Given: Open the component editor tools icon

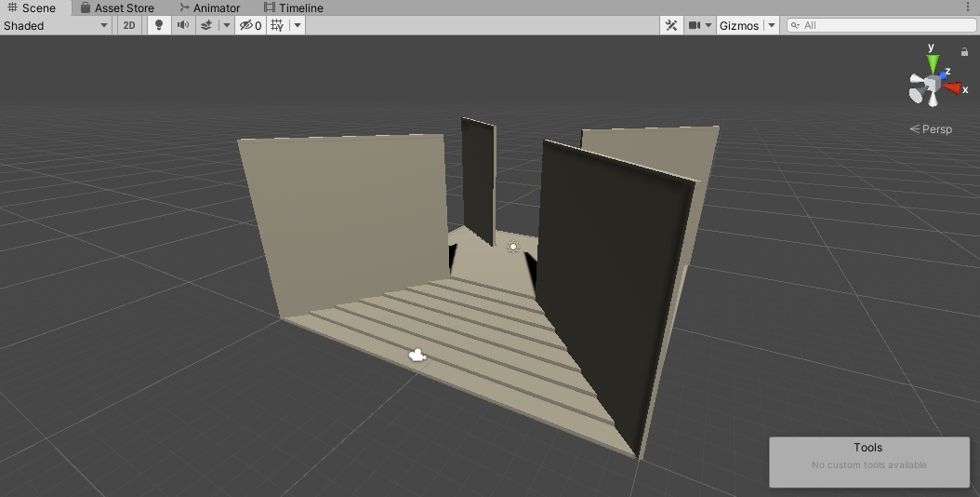Looking at the screenshot, I should pyautogui.click(x=671, y=25).
